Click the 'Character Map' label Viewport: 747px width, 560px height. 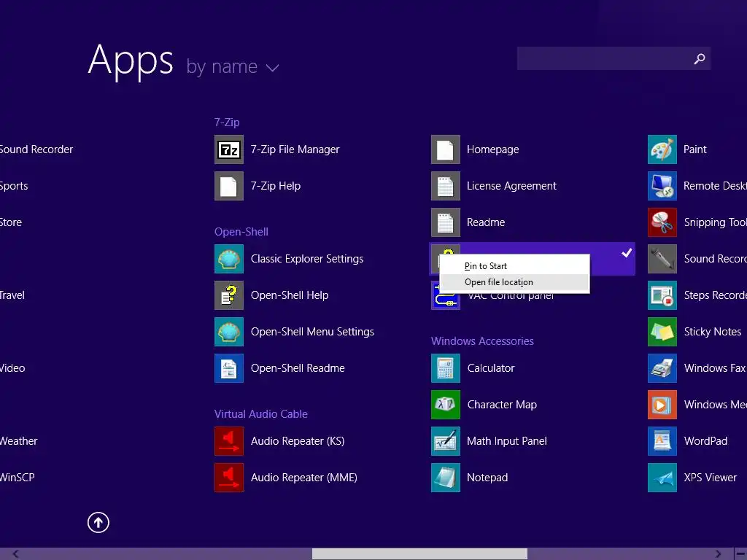502,404
